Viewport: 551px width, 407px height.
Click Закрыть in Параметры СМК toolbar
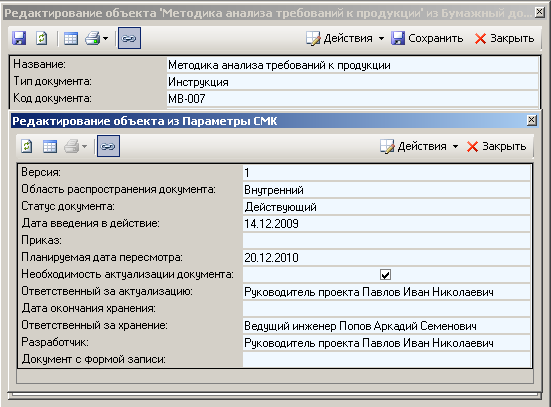pos(496,146)
